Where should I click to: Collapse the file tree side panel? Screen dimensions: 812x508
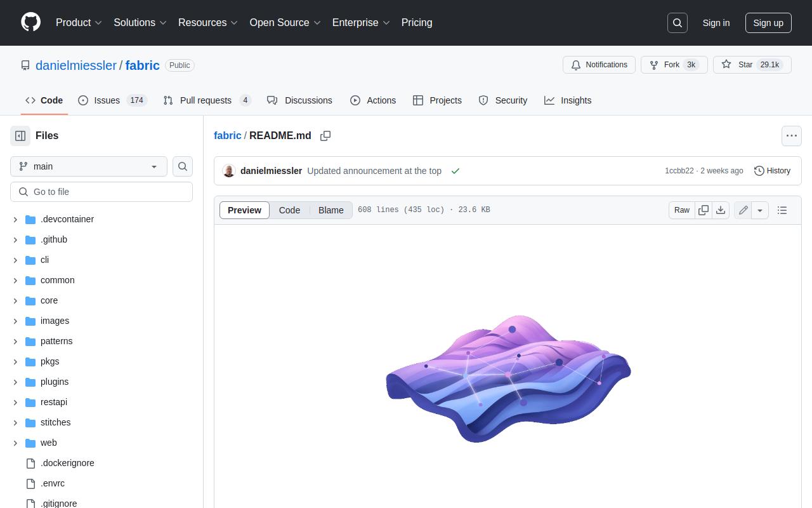tap(20, 136)
